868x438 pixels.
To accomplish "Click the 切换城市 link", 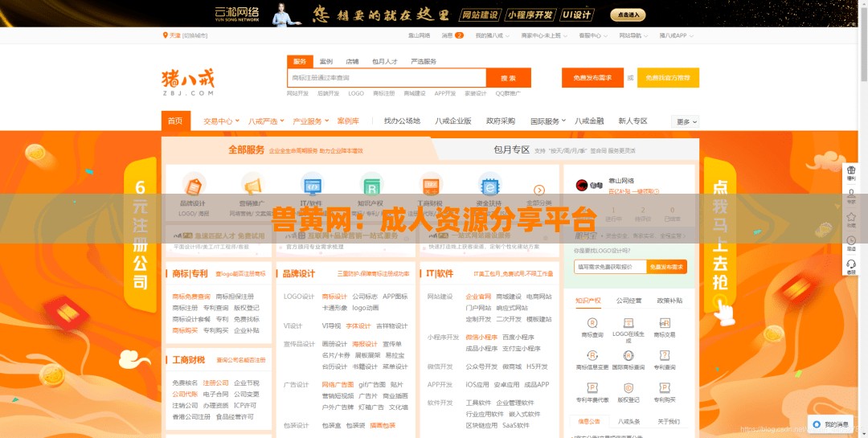I will coord(194,35).
